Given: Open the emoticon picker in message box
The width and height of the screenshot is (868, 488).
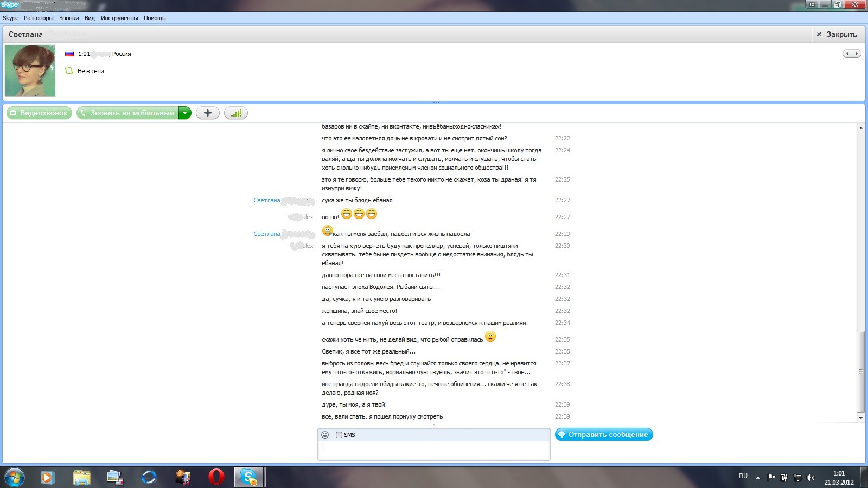Looking at the screenshot, I should pyautogui.click(x=325, y=435).
